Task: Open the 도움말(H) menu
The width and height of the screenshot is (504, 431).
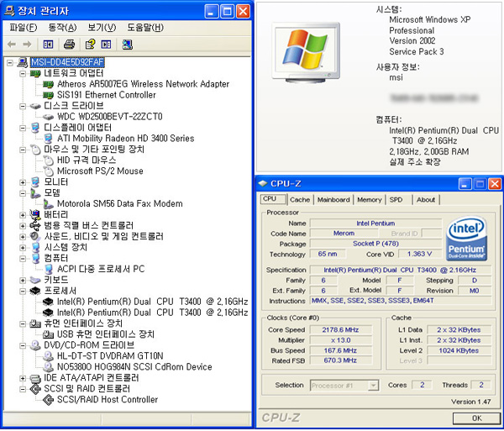Action: 145,28
